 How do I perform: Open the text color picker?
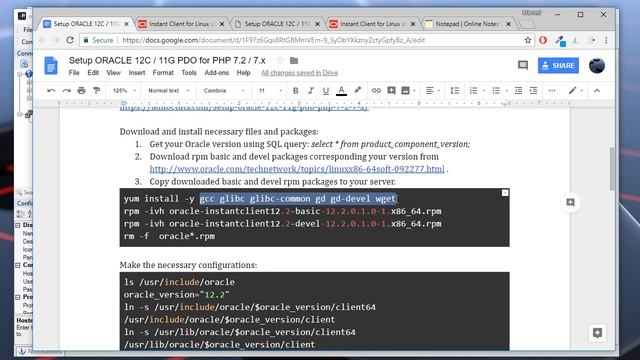tap(341, 91)
